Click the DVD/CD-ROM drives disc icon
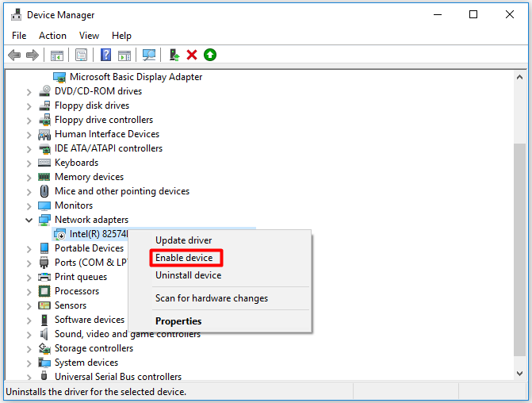The image size is (532, 403). (x=44, y=91)
